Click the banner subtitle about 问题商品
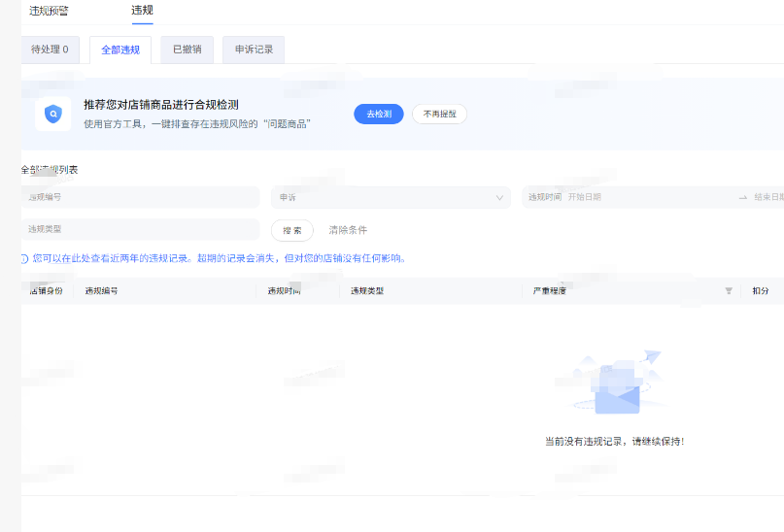 click(197, 124)
